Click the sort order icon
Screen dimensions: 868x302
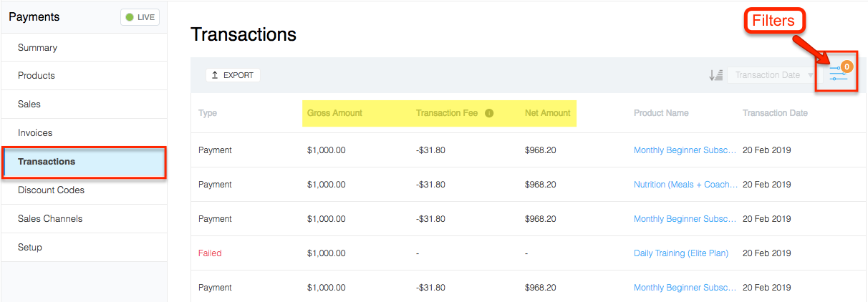pos(715,75)
